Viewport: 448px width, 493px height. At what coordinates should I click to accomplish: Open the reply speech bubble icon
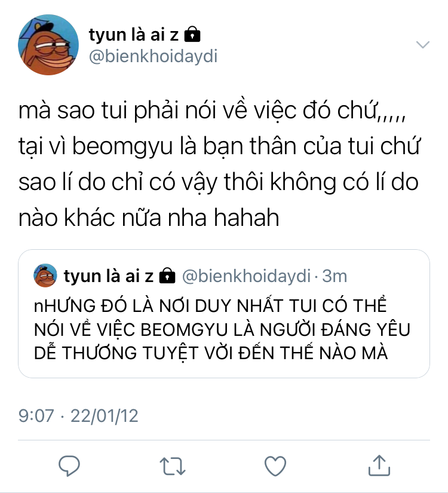pyautogui.click(x=69, y=466)
